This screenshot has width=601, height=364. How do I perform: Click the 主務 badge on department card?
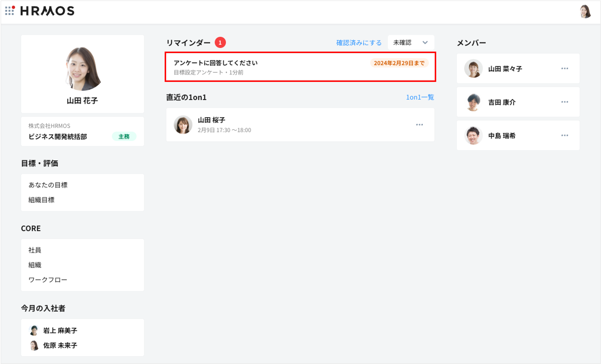[x=124, y=137]
